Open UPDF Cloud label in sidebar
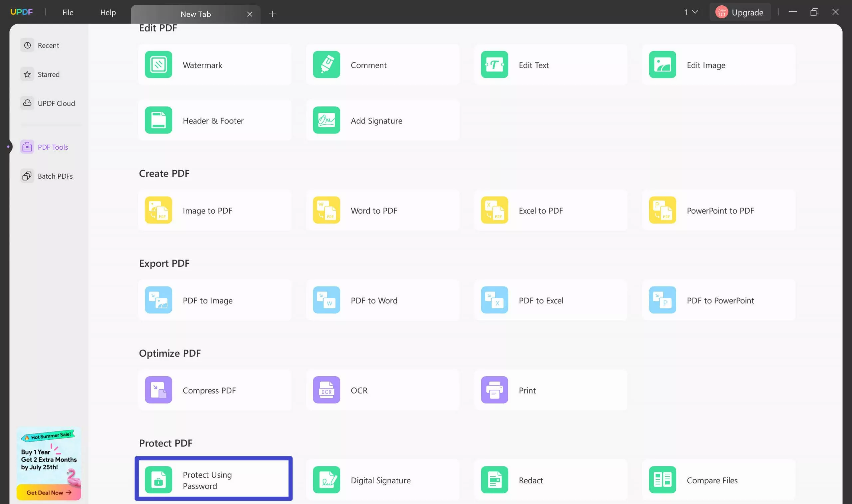Viewport: 852px width, 504px height. [x=56, y=103]
